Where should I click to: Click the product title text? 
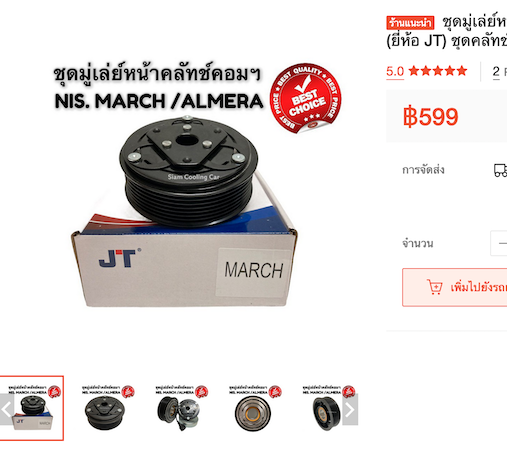coord(447,32)
